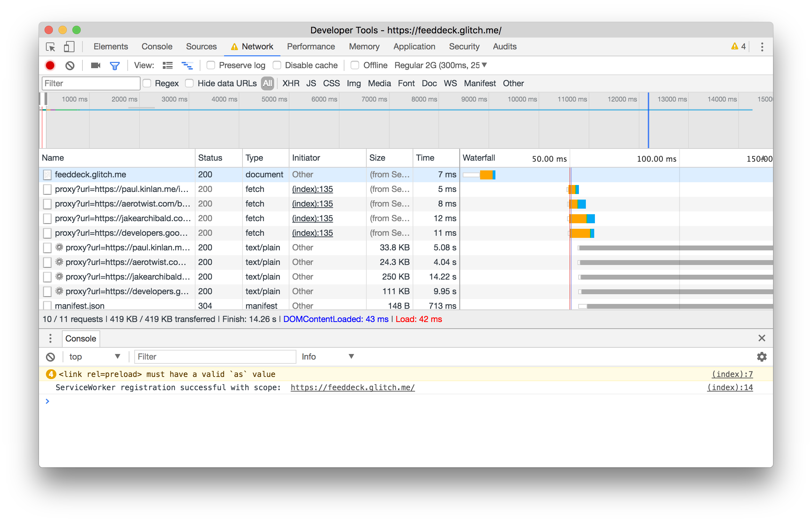
Task: Click the red record network log button
Action: [50, 65]
